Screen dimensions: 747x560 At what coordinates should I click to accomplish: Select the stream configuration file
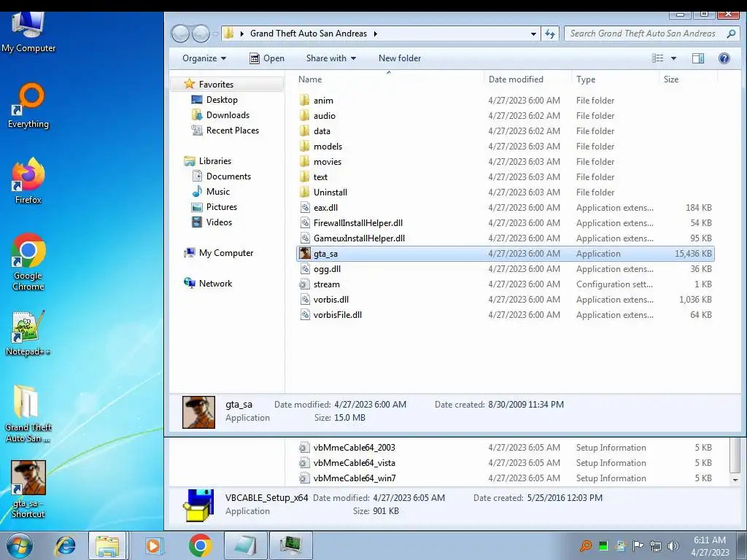[x=505, y=284]
